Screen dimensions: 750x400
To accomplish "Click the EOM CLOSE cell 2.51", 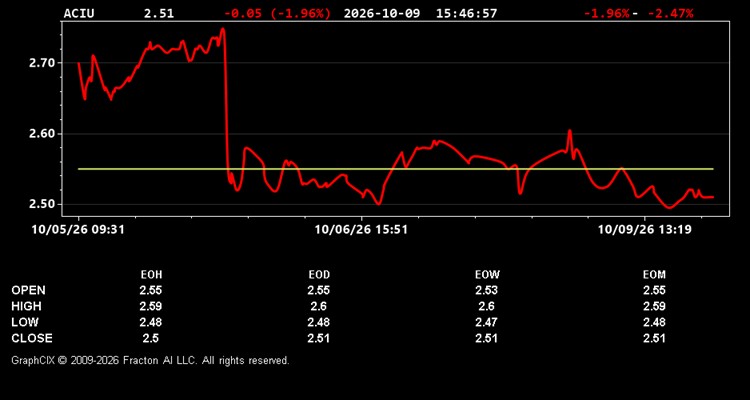I will tap(654, 338).
